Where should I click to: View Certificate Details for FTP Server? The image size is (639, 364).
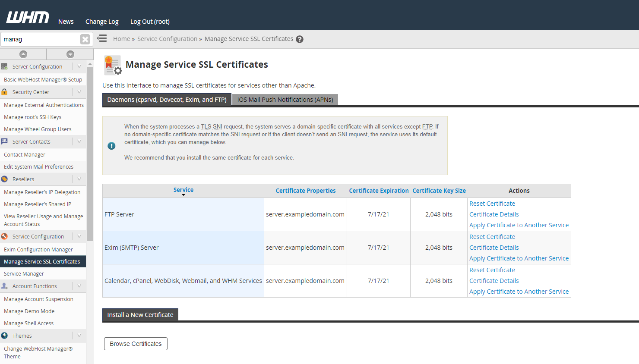point(494,214)
